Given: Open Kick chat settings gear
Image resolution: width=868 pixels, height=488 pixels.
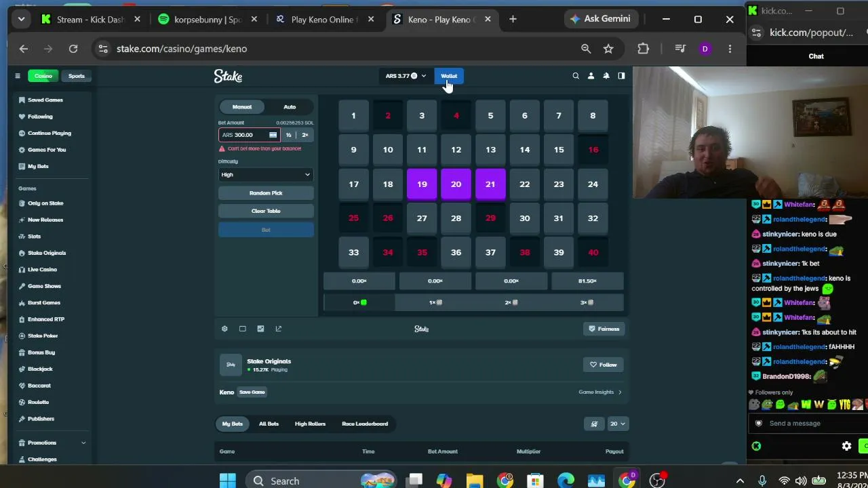Looking at the screenshot, I should pos(846,446).
